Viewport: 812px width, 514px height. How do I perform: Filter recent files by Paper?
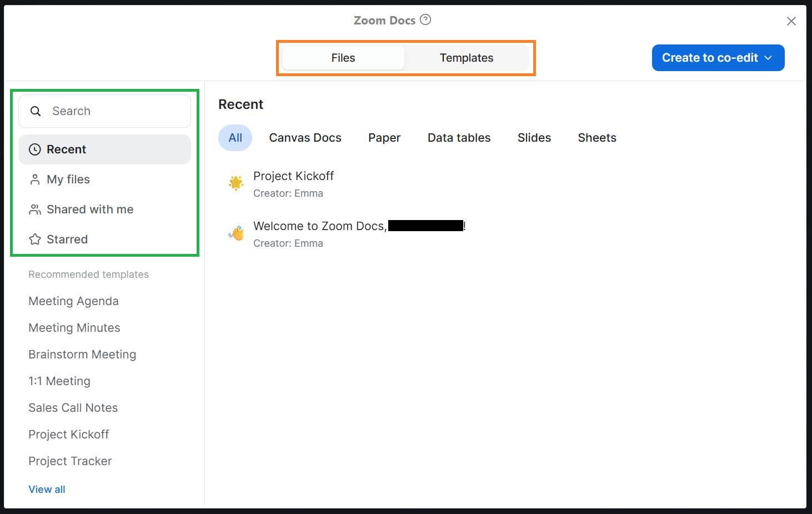click(384, 138)
